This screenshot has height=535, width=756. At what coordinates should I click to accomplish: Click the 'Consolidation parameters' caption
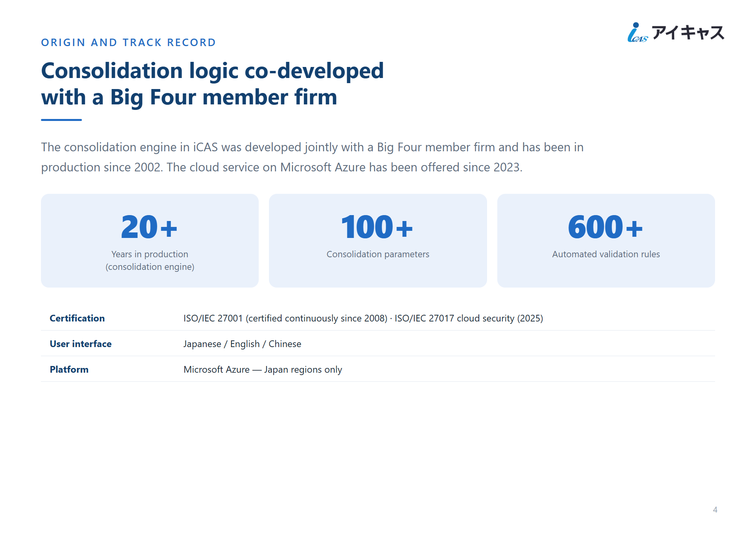[x=378, y=254]
